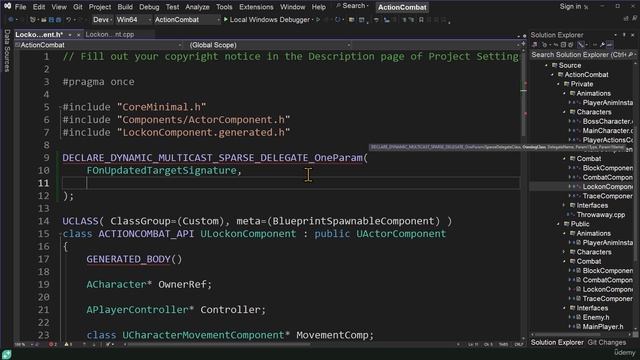Open the View menu
640x360 pixels.
click(59, 7)
